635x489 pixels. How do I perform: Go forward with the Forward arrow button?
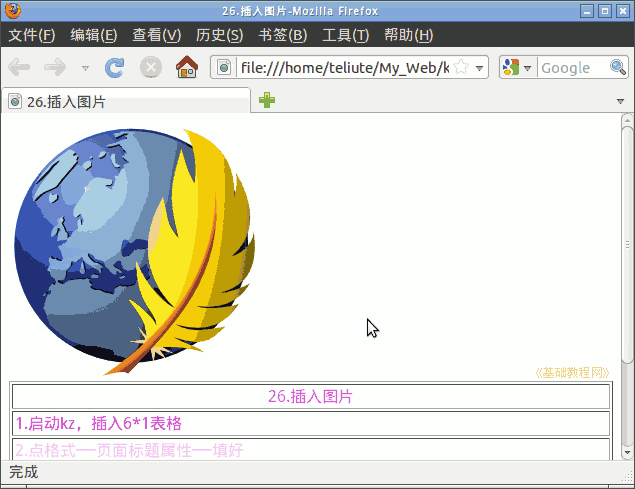pos(55,67)
